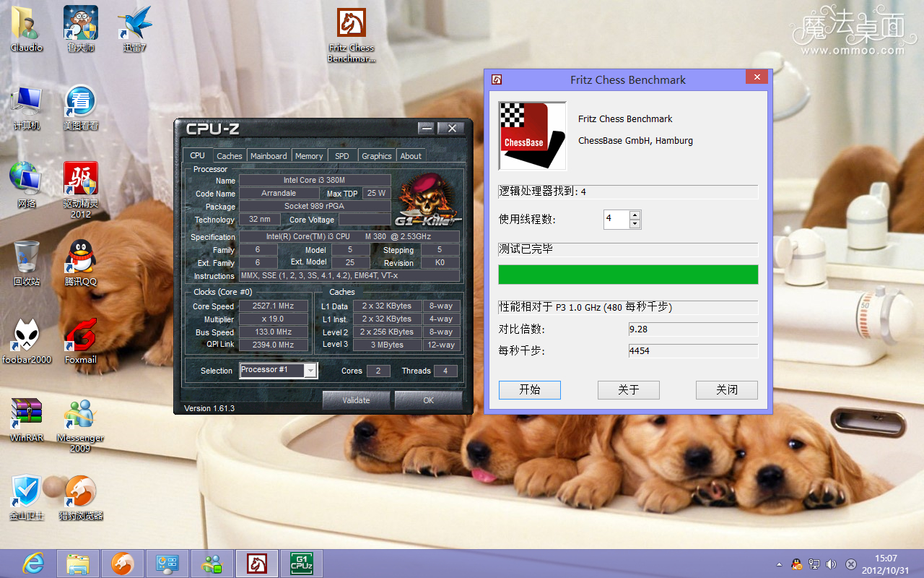This screenshot has height=578, width=924.
Task: Open the 网络 desktop icon
Action: [x=27, y=185]
